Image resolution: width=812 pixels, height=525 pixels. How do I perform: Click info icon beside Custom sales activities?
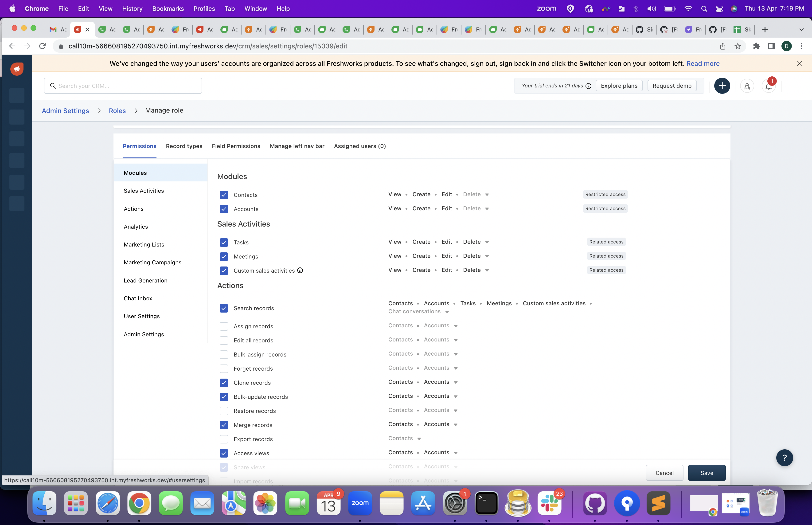click(x=300, y=270)
